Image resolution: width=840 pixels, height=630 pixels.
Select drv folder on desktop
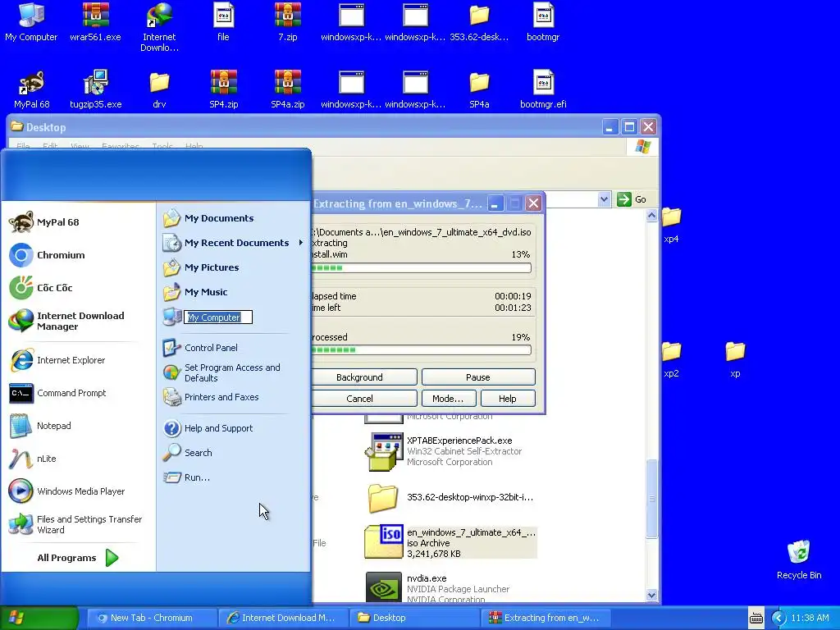point(159,89)
